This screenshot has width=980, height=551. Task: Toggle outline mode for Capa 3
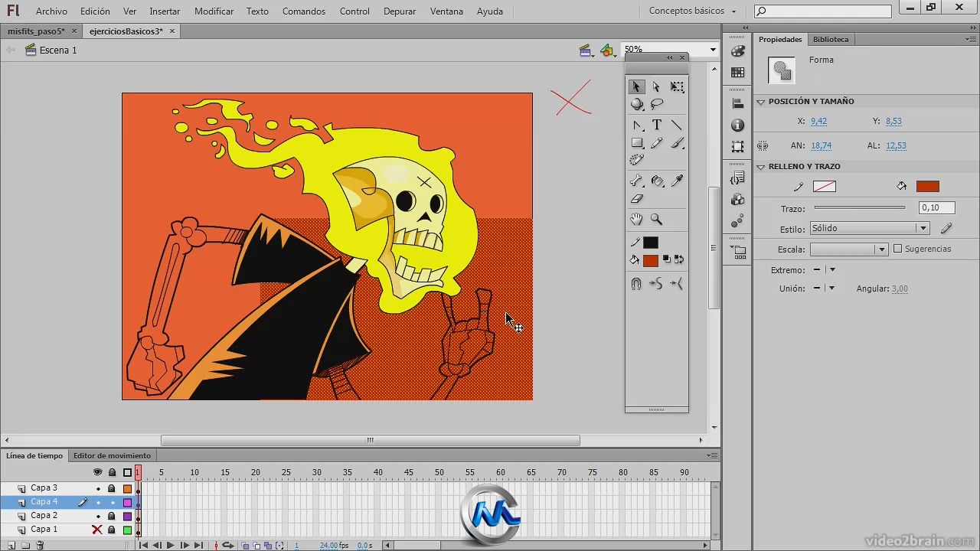coord(127,488)
